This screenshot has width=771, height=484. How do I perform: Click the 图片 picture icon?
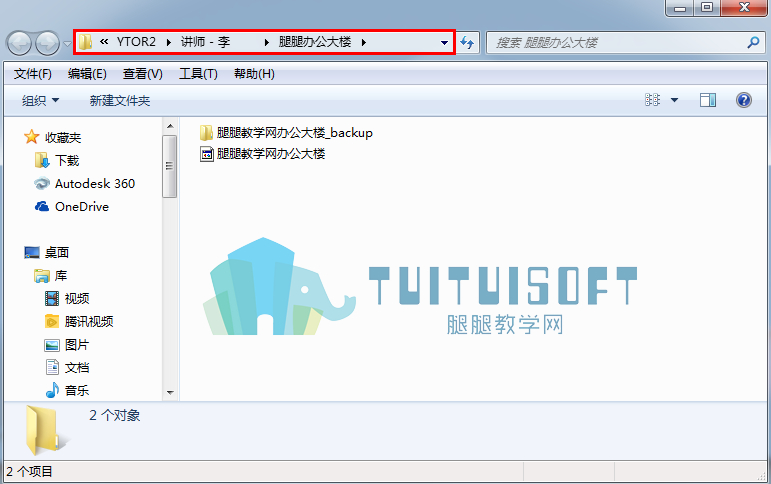52,345
